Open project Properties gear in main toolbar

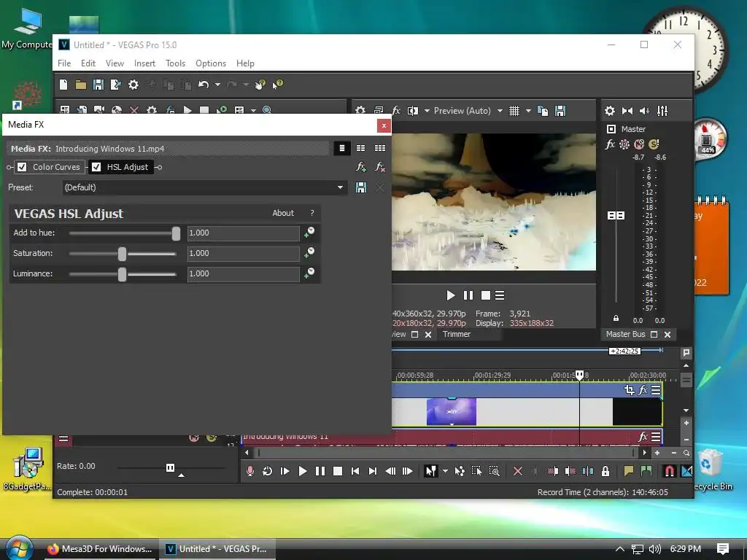tap(133, 85)
